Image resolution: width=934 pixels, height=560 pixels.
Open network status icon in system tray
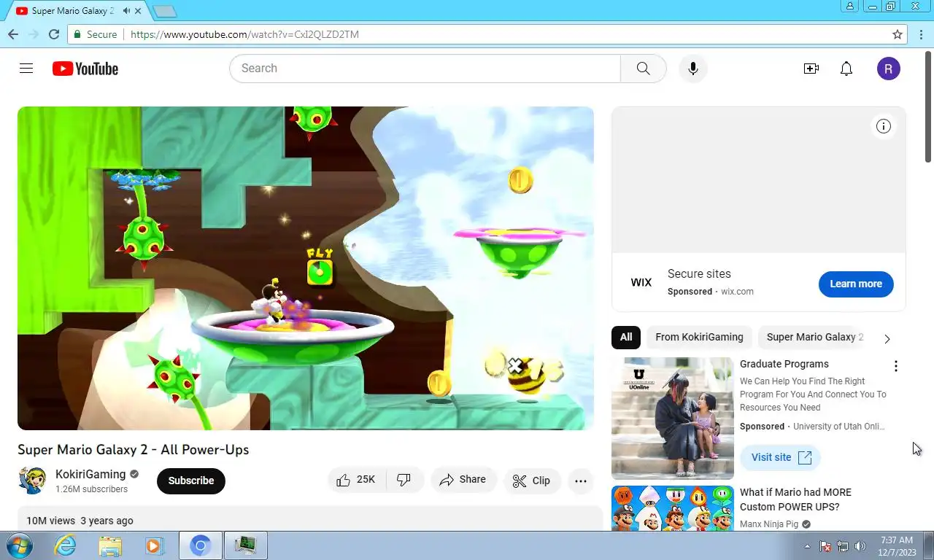point(843,545)
